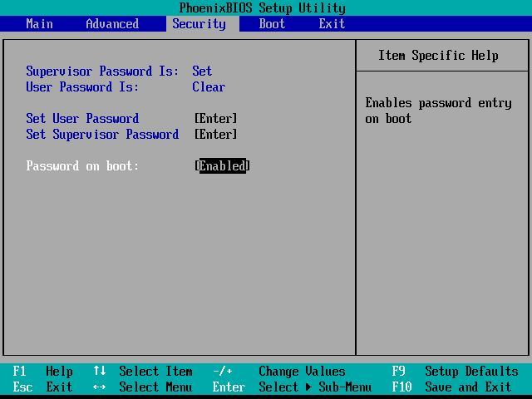The width and height of the screenshot is (532, 399).
Task: Open the Exit tab
Action: (332, 24)
